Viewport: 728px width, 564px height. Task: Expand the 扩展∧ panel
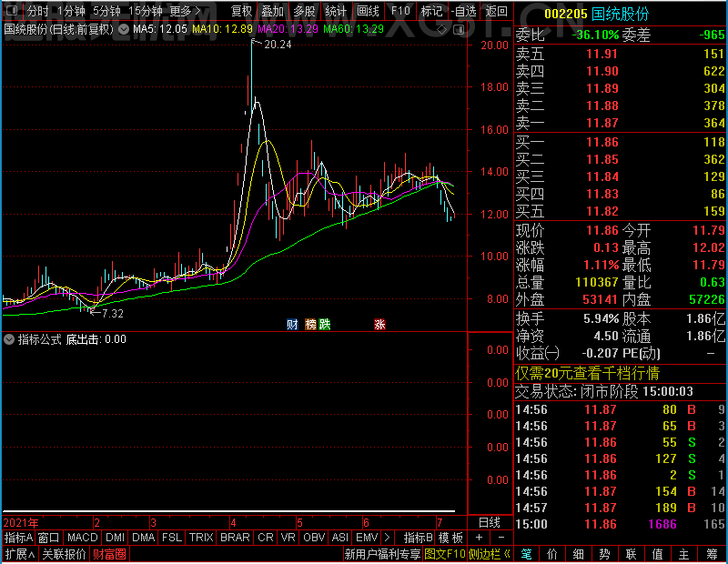[20, 554]
